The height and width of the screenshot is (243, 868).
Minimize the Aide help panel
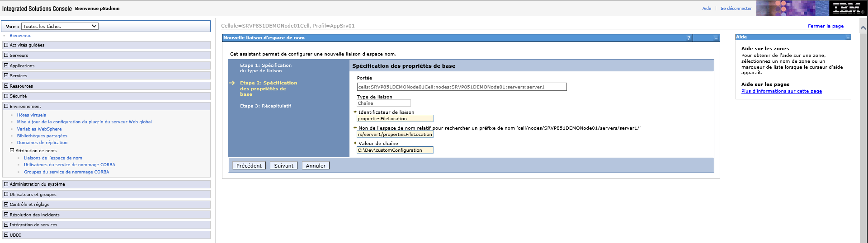click(848, 37)
